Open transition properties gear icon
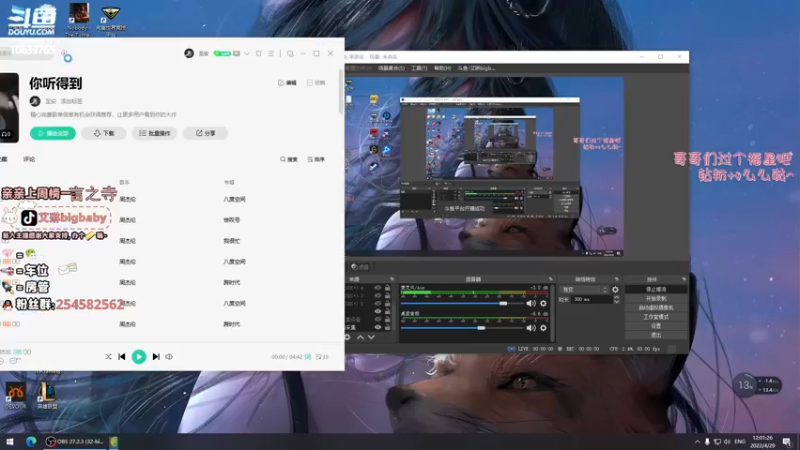The width and height of the screenshot is (800, 450). click(x=615, y=289)
